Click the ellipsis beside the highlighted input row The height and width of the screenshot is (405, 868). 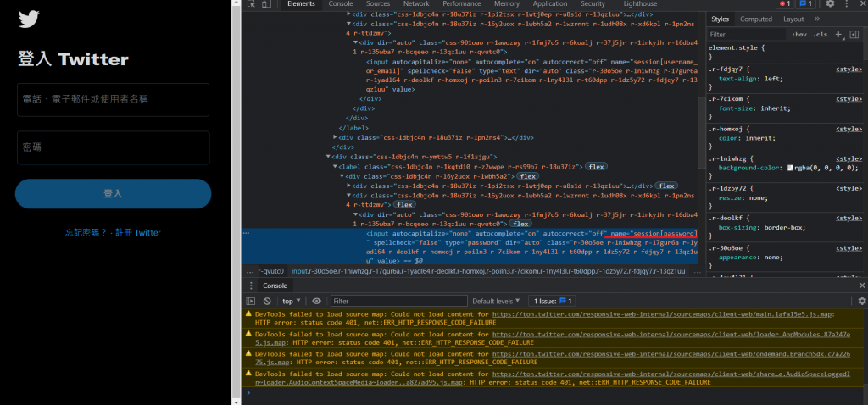point(247,234)
